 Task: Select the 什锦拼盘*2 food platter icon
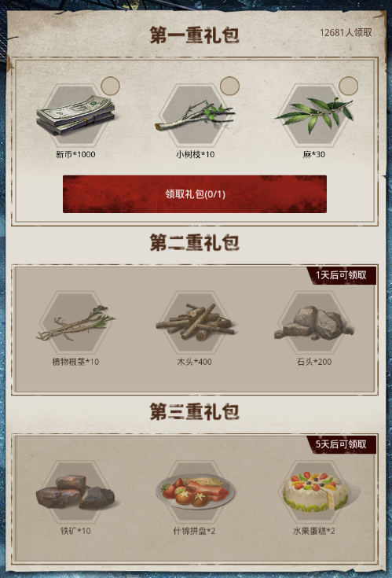pos(195,491)
